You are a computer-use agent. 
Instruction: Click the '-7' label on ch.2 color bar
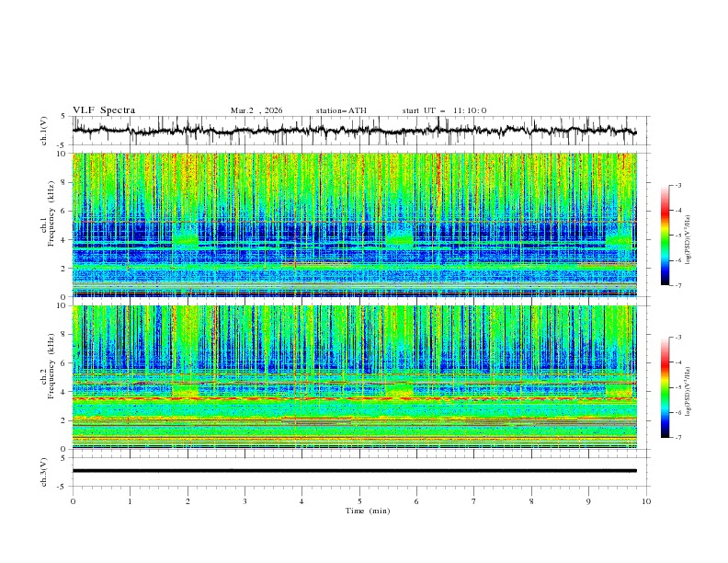pyautogui.click(x=677, y=437)
